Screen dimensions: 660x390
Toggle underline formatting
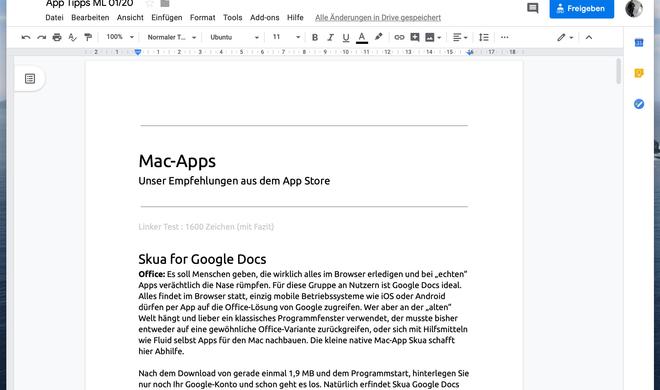pos(346,37)
